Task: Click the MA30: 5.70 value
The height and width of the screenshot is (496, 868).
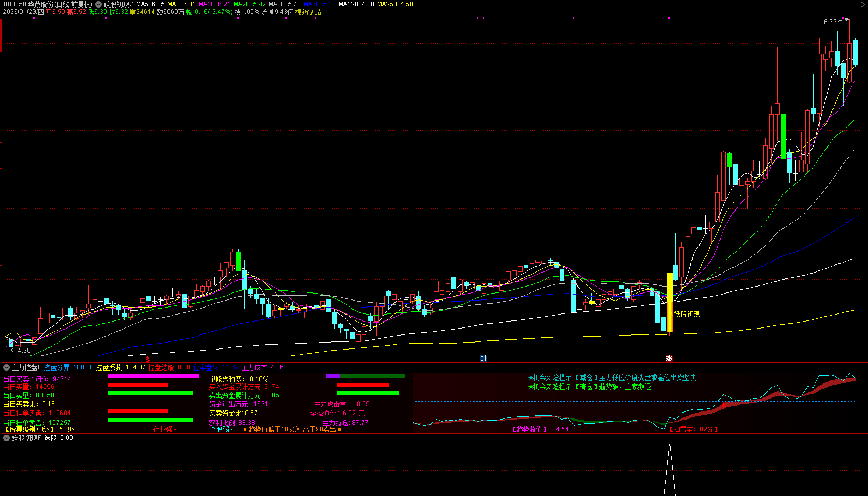Action: pyautogui.click(x=285, y=4)
